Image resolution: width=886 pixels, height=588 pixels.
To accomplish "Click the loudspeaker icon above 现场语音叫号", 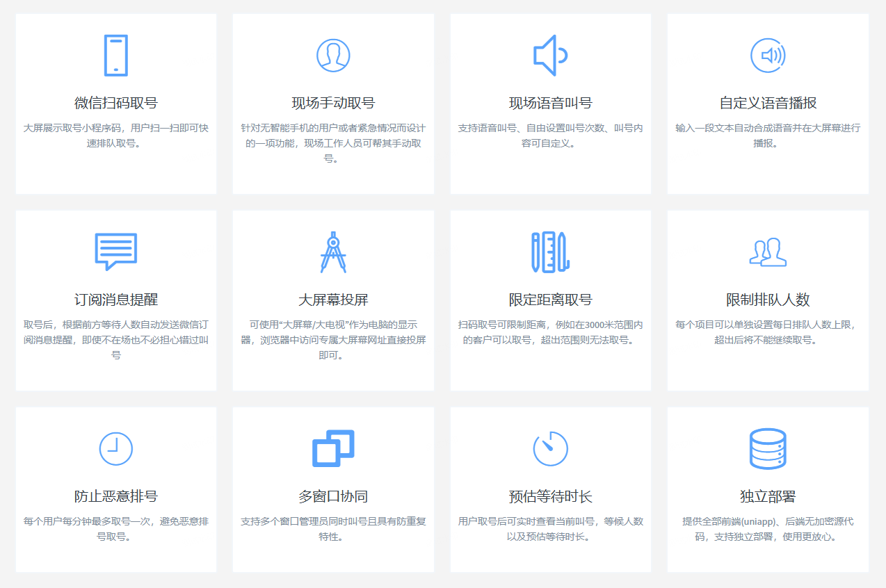I will 550,56.
